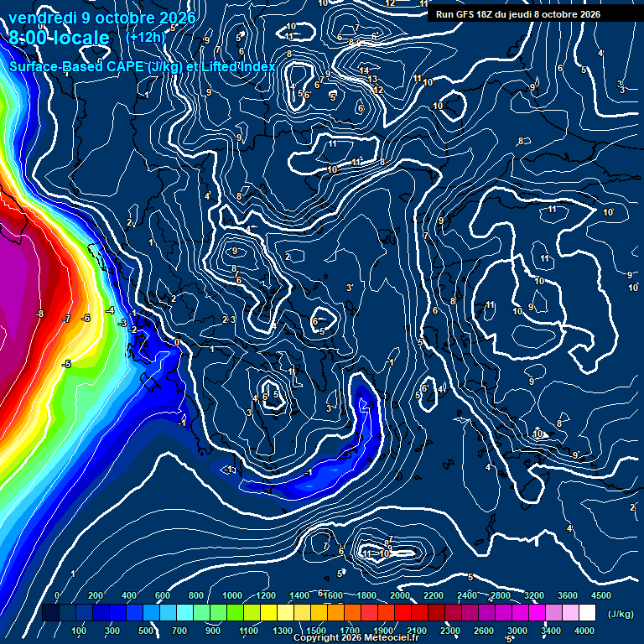Click the white swatch at the scale's right end
Image resolution: width=644 pixels, height=644 pixels.
coord(587,612)
